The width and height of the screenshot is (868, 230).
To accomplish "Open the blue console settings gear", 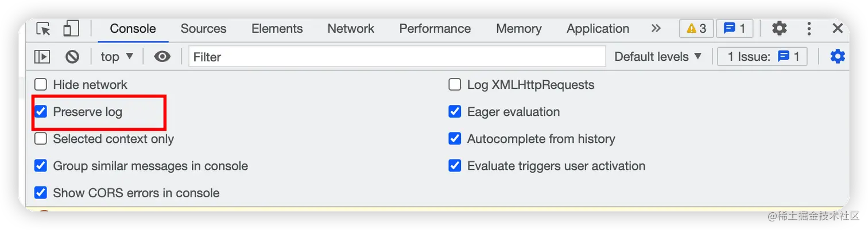I will (x=838, y=57).
